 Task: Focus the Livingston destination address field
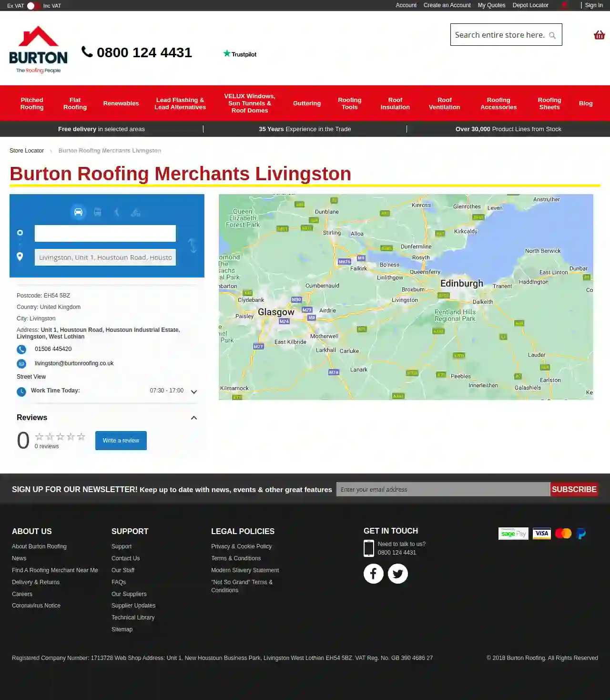click(105, 257)
